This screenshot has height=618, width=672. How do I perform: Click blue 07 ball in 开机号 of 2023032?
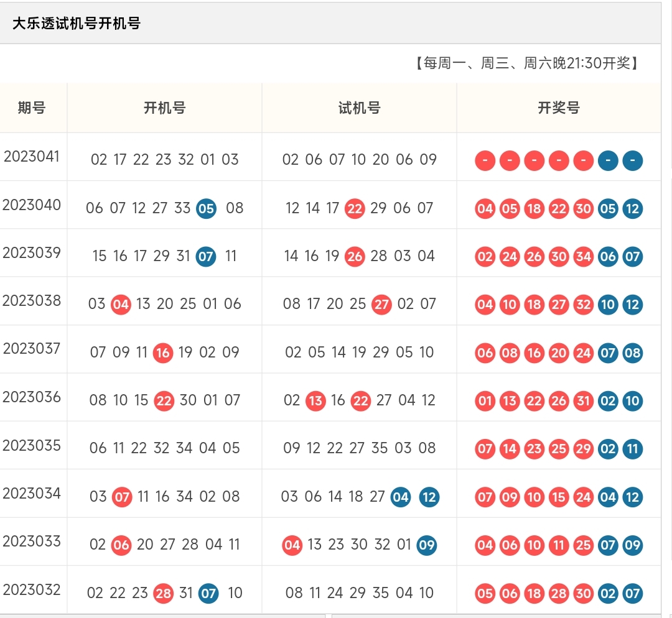[208, 594]
